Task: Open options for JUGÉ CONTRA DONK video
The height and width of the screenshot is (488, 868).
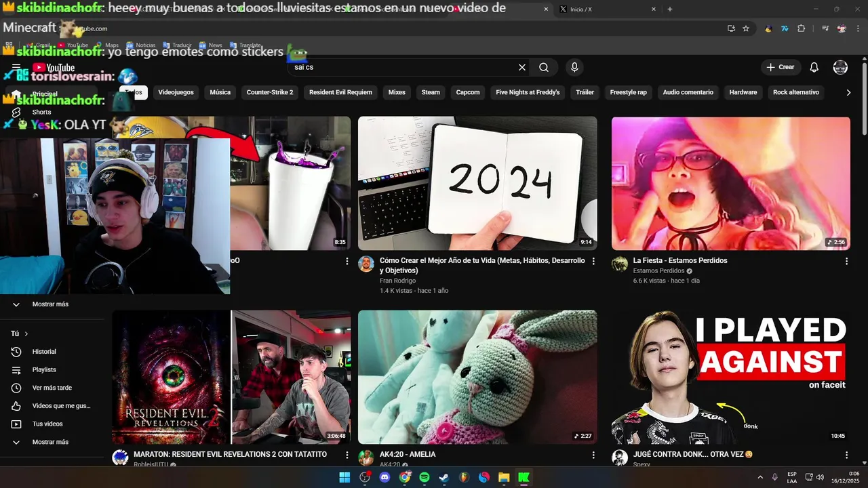Action: pyautogui.click(x=846, y=455)
